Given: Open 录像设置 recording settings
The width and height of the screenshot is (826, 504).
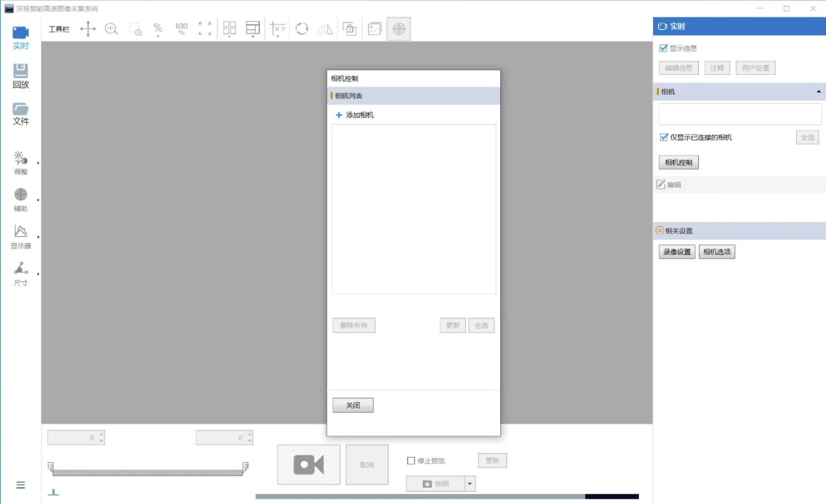Looking at the screenshot, I should (x=677, y=252).
